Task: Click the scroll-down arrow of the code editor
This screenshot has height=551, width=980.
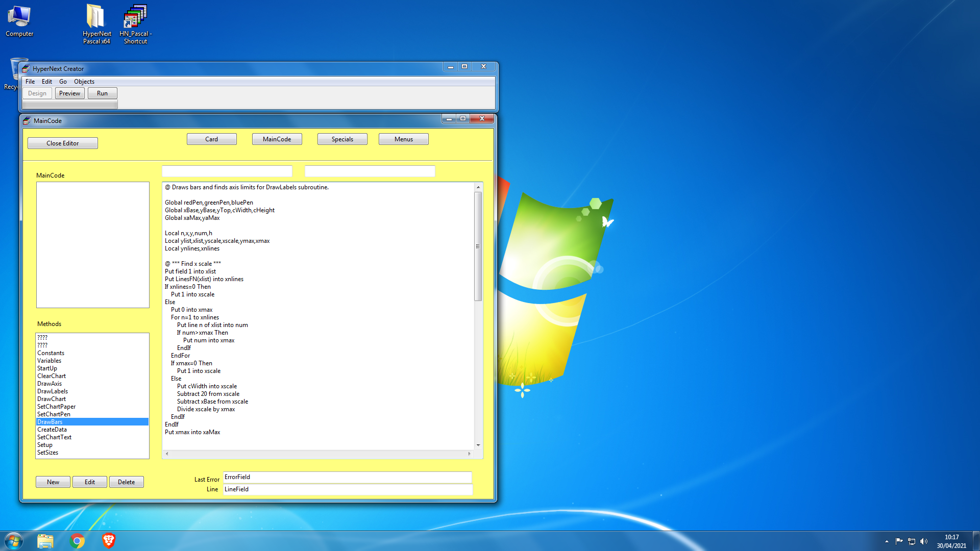Action: [x=478, y=445]
